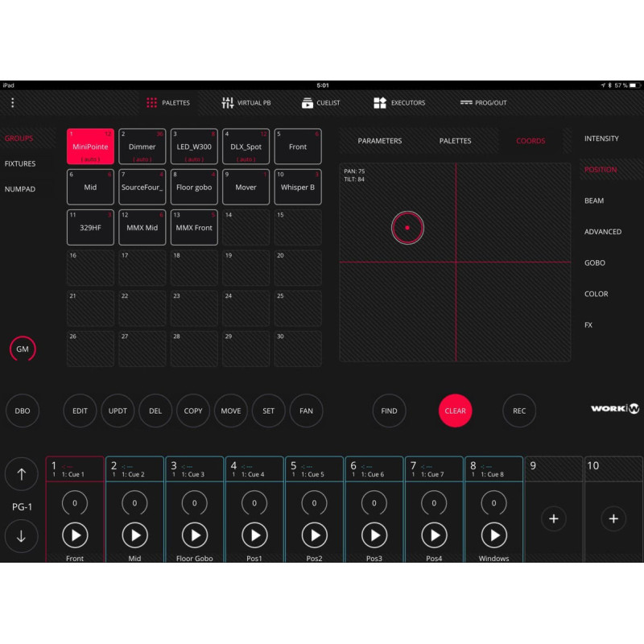
Task: Add a cue to playback slot 10
Action: (613, 519)
